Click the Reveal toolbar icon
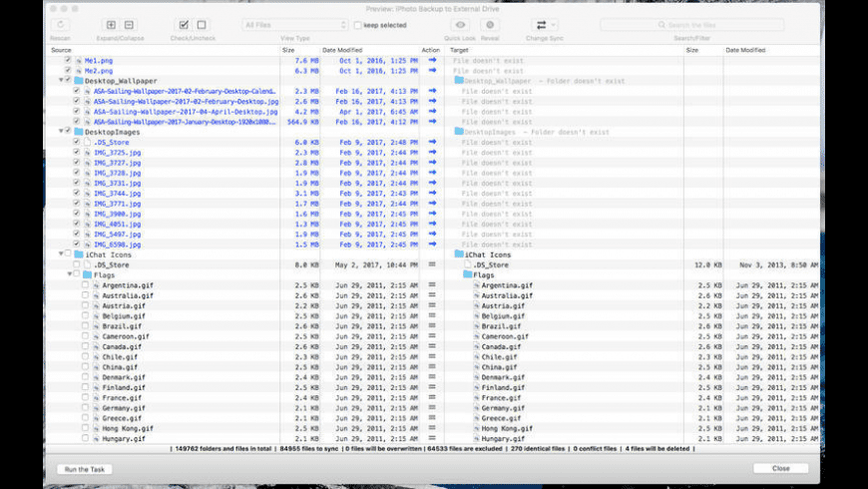Image resolution: width=868 pixels, height=489 pixels. pyautogui.click(x=489, y=25)
